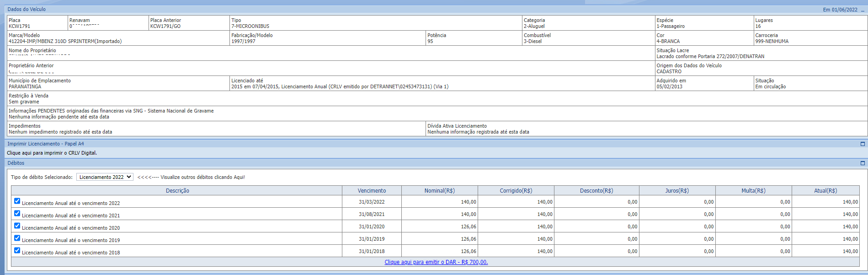This screenshot has width=868, height=275.
Task: Click Nenhuma informação pendente até esta data
Action: coord(59,117)
